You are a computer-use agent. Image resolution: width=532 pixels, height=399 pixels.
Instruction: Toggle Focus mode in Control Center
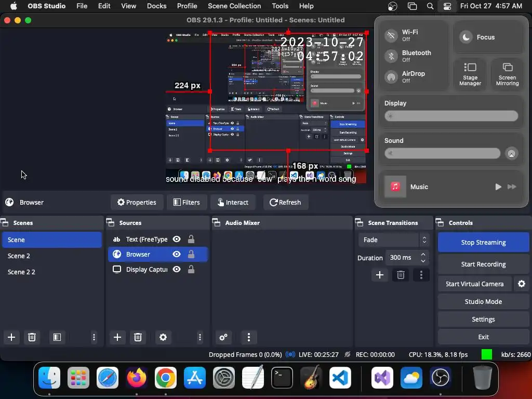[488, 37]
